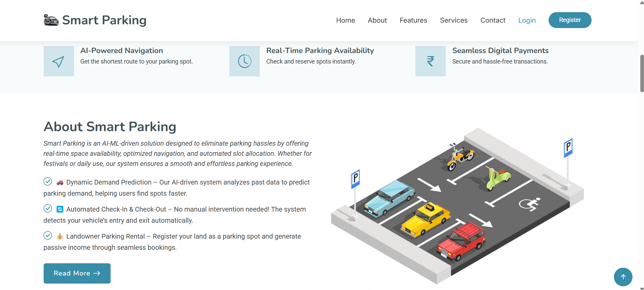Click the Smart Parking car logo icon
This screenshot has height=290, width=644.
51,20
